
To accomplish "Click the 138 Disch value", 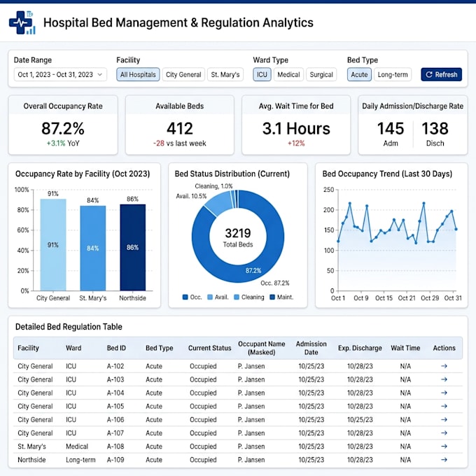I will pyautogui.click(x=435, y=128).
